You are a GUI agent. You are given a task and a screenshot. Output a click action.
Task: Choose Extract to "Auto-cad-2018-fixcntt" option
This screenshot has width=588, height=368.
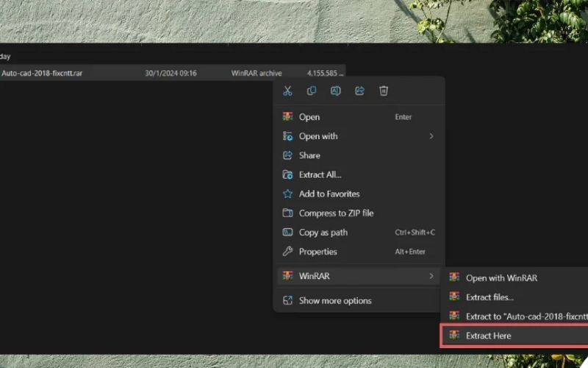point(516,316)
